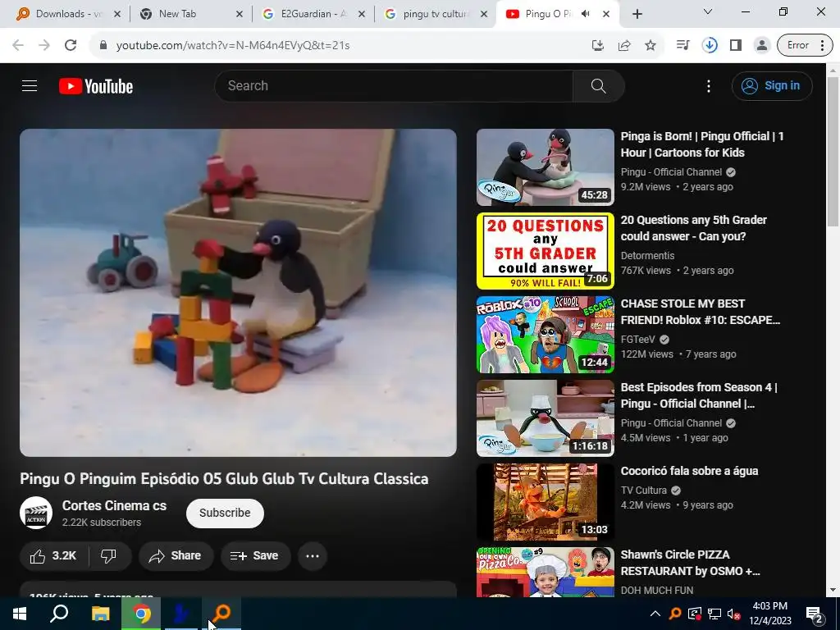This screenshot has height=630, width=840.
Task: Install app icon in address bar
Action: (598, 45)
